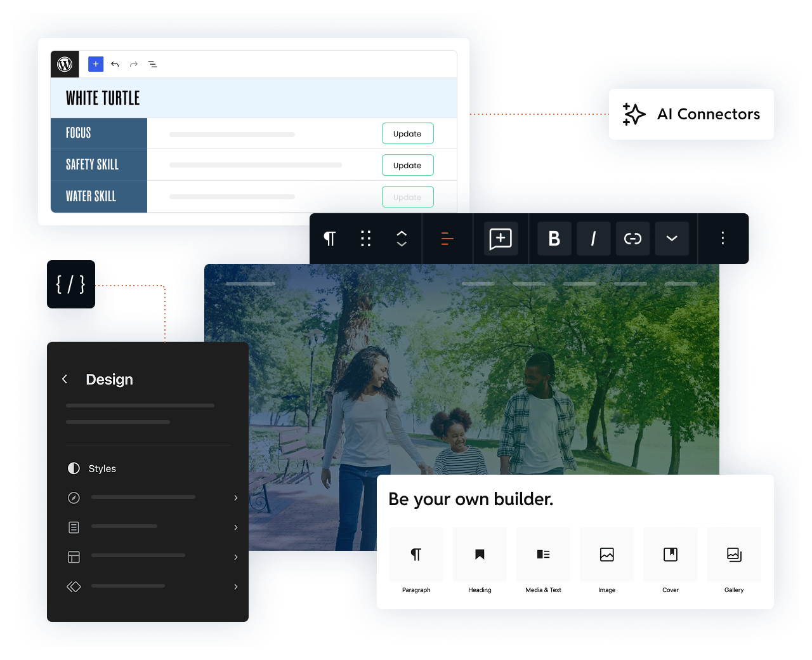The height and width of the screenshot is (660, 812).
Task: Open the AI Connectors label
Action: coord(709,114)
